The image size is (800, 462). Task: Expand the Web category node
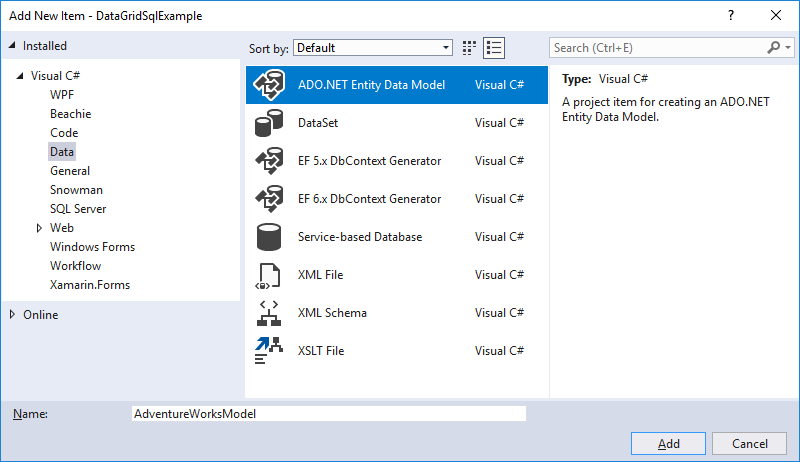(39, 228)
